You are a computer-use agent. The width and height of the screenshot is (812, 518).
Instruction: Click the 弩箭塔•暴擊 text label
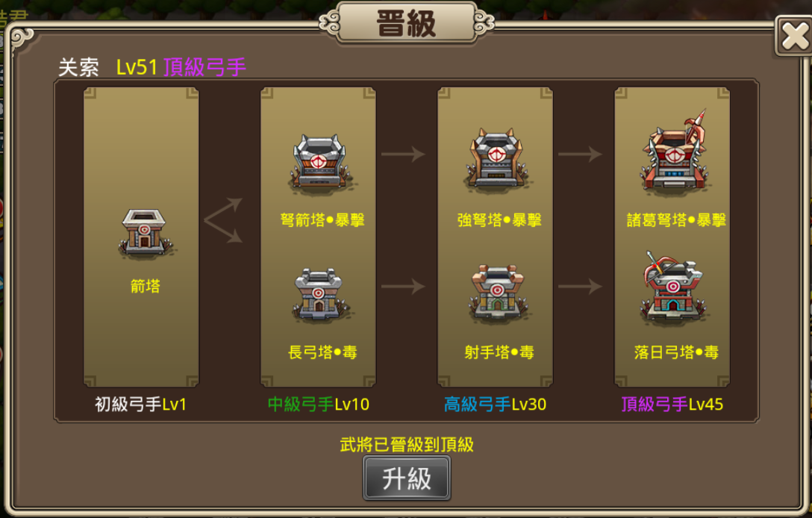[322, 220]
